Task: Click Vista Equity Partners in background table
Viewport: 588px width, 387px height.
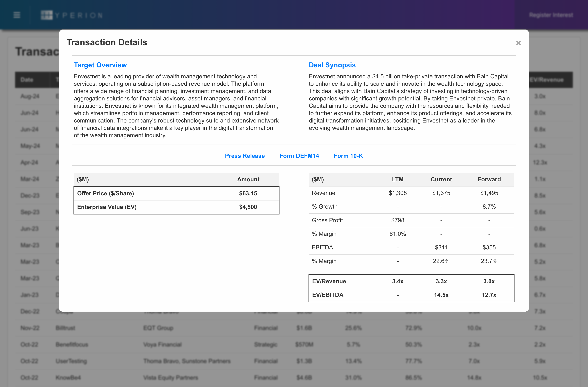Action: (x=171, y=378)
